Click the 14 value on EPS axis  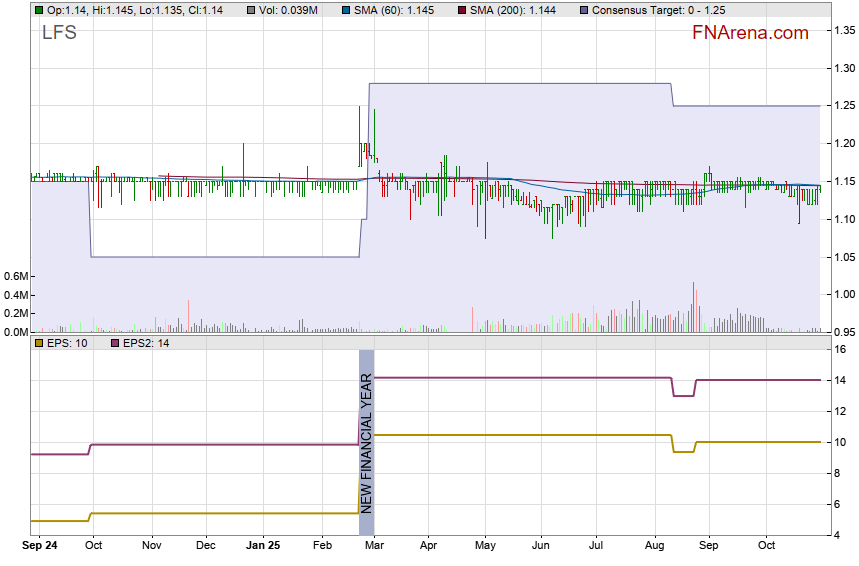click(841, 380)
